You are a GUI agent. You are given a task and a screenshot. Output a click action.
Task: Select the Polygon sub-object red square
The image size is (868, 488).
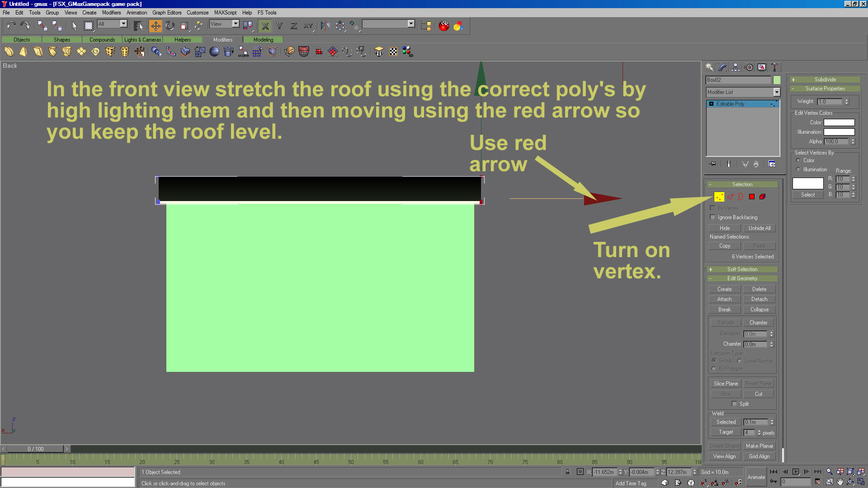click(752, 197)
